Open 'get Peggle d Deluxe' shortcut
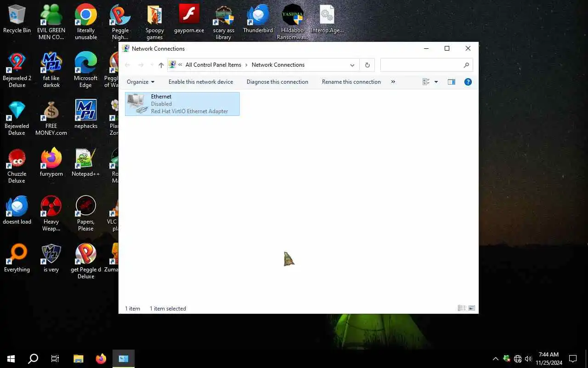Viewport: 588px width, 368px height. click(x=86, y=261)
